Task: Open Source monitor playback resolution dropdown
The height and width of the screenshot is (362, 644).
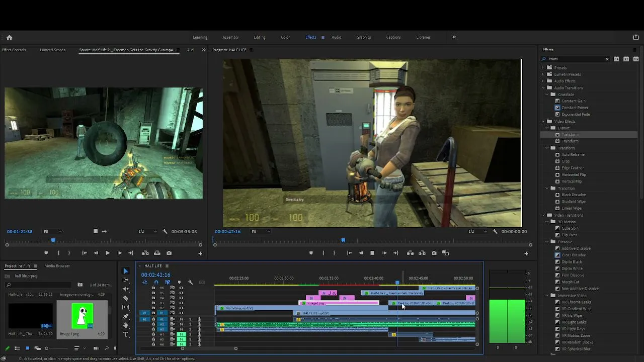Action: 147,231
